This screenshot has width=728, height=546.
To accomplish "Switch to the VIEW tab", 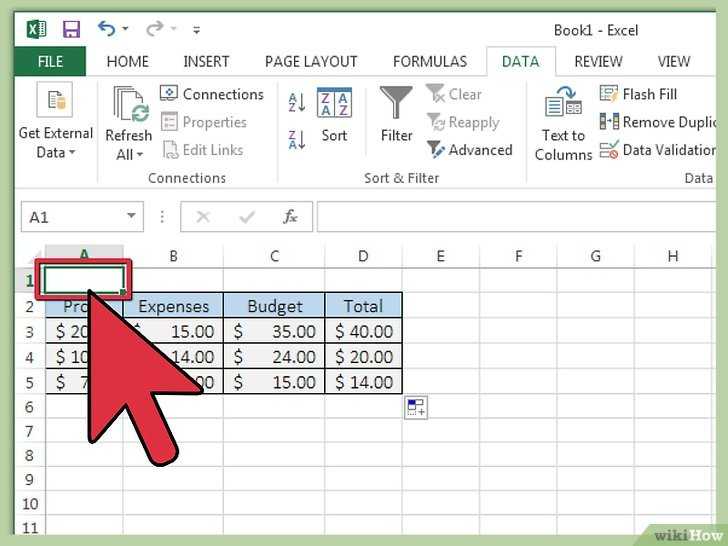I will [674, 61].
